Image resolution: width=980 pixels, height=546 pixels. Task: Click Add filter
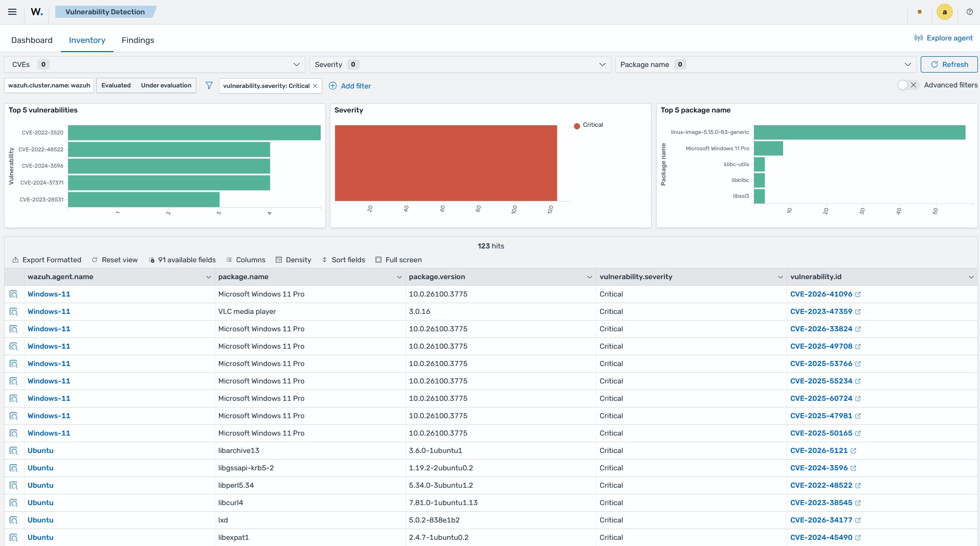click(350, 86)
